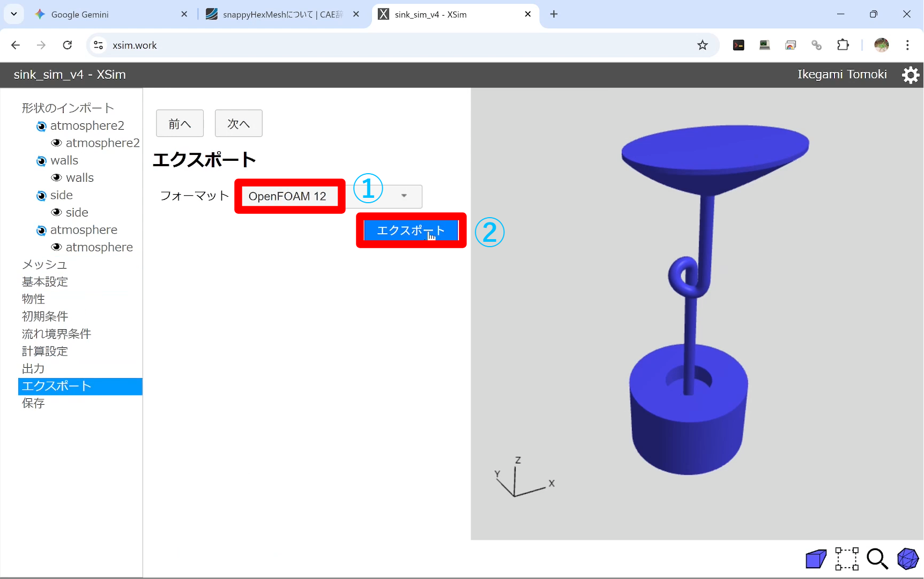
Task: Open the format dropdown arrow
Action: pos(404,196)
